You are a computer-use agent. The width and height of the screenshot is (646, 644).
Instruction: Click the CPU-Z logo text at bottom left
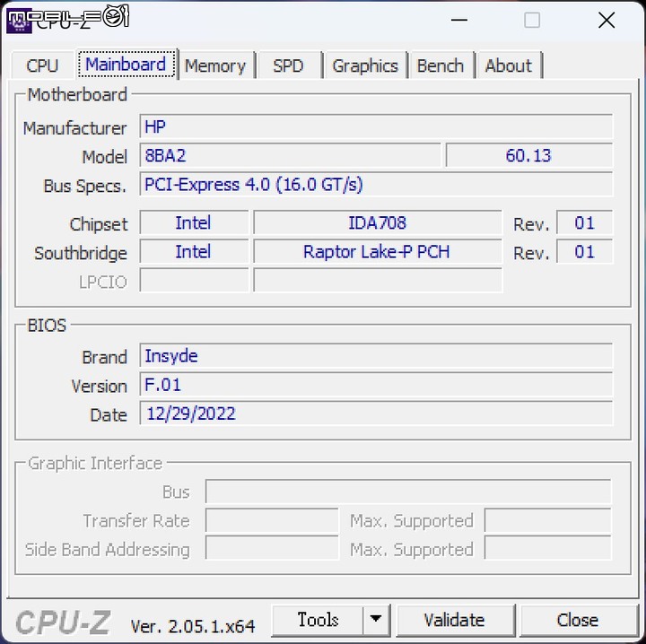click(63, 622)
